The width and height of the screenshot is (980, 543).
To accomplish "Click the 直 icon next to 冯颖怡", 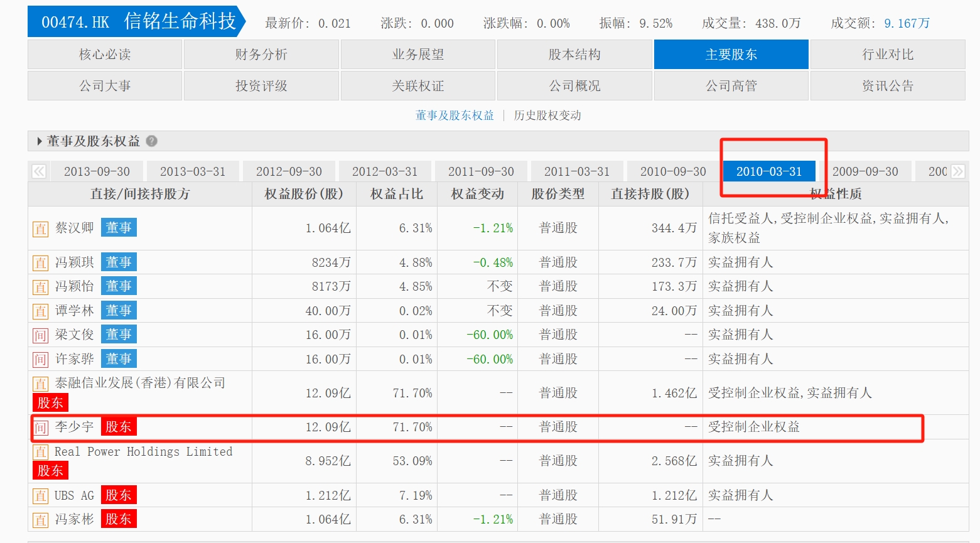I will point(41,287).
